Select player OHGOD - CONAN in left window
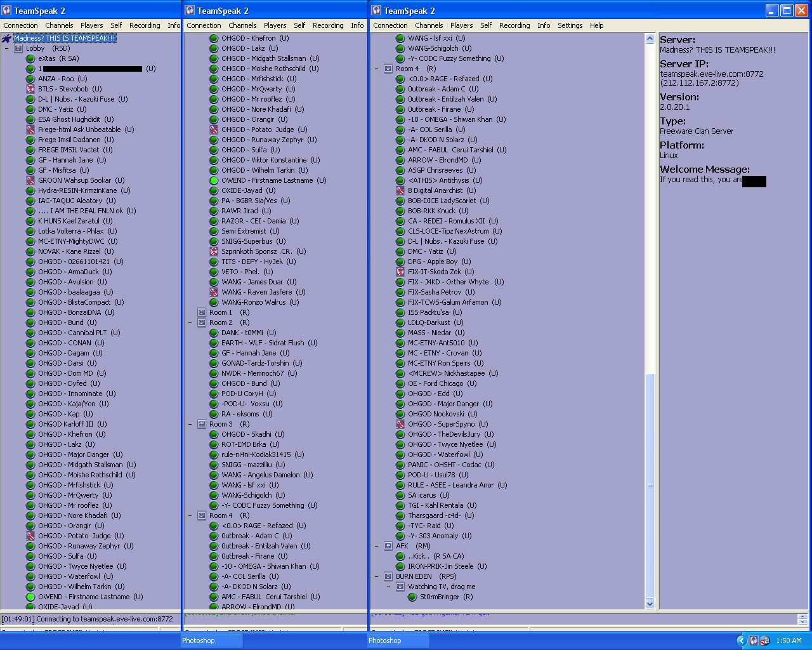This screenshot has width=812, height=650. (x=65, y=343)
